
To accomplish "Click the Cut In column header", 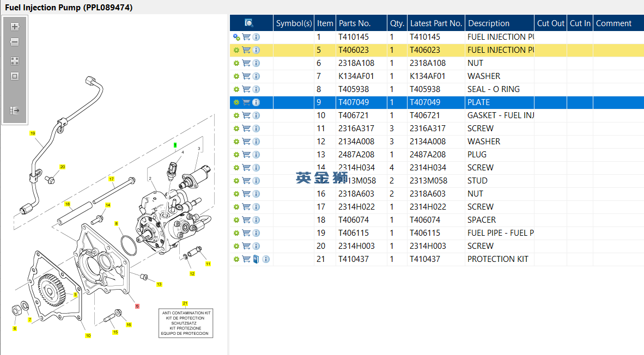I will click(580, 23).
